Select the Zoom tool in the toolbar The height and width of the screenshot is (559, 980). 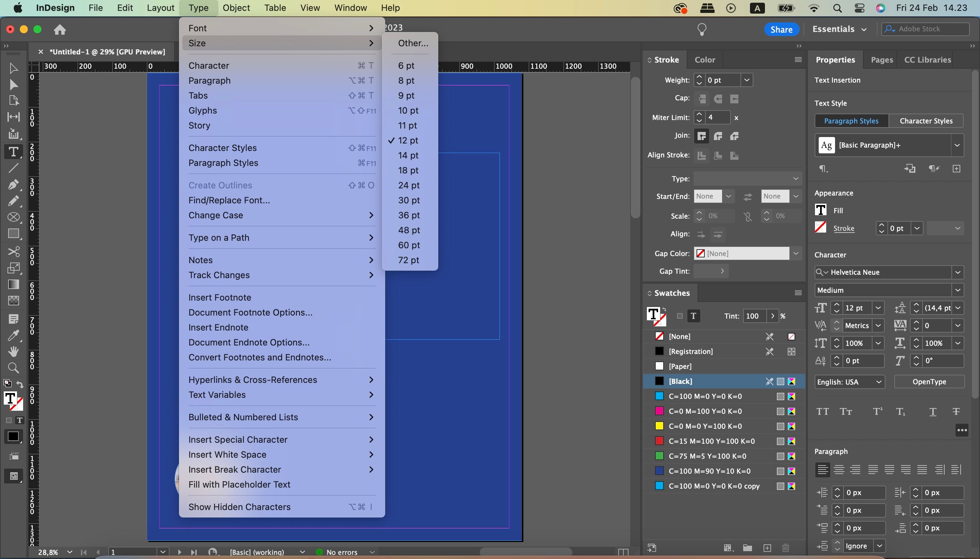(x=14, y=368)
